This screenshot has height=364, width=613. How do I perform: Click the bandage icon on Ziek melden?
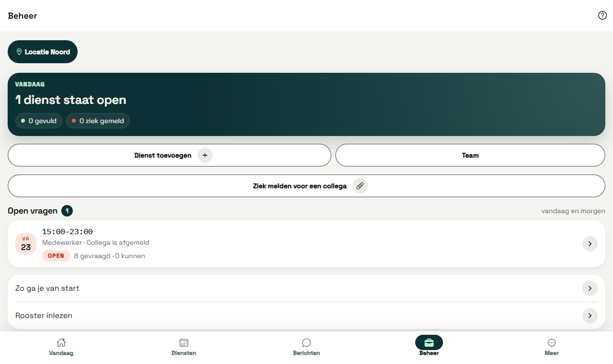click(360, 186)
